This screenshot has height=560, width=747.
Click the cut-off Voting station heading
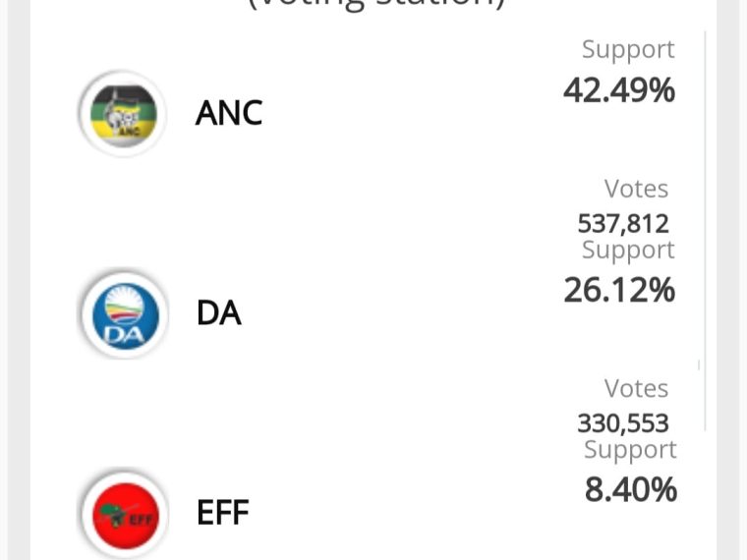(375, 6)
